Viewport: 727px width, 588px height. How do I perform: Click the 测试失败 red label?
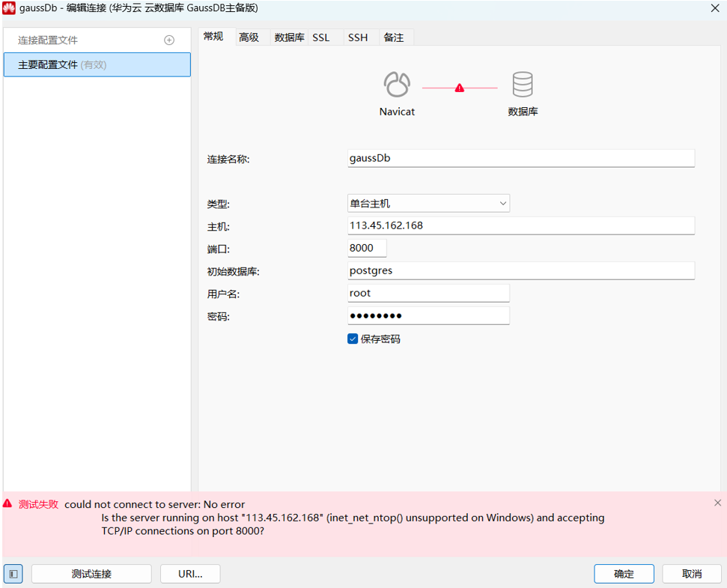point(38,505)
